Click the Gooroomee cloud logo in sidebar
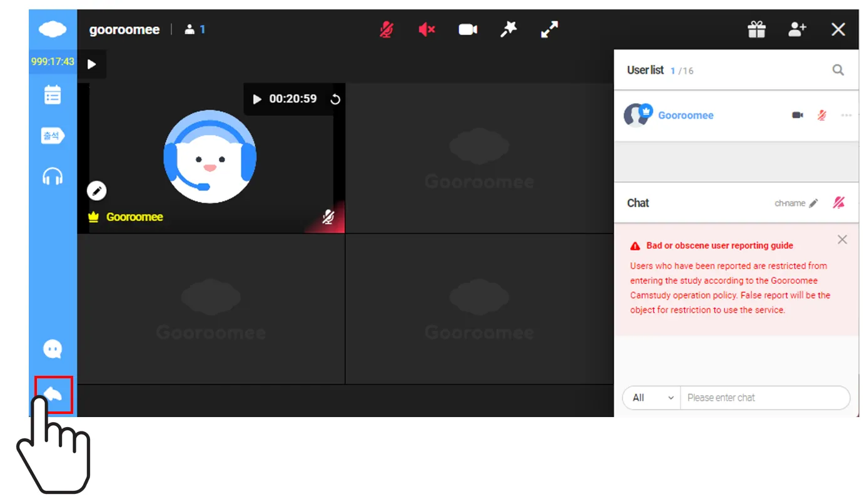 pyautogui.click(x=53, y=29)
